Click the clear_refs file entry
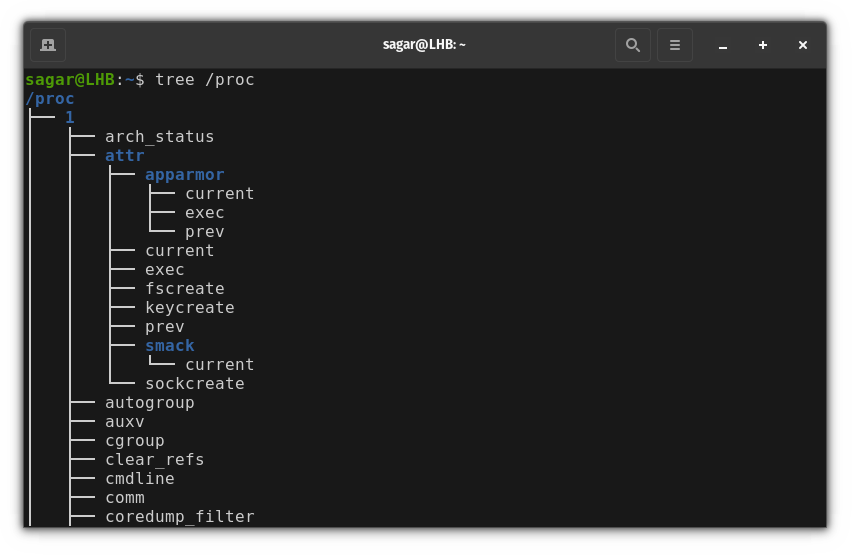The image size is (852, 555). pos(154,460)
